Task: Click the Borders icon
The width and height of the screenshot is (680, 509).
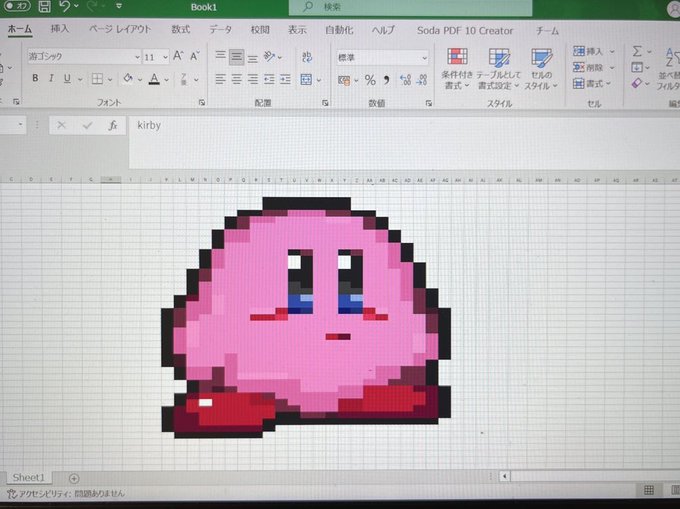Action: pos(97,78)
